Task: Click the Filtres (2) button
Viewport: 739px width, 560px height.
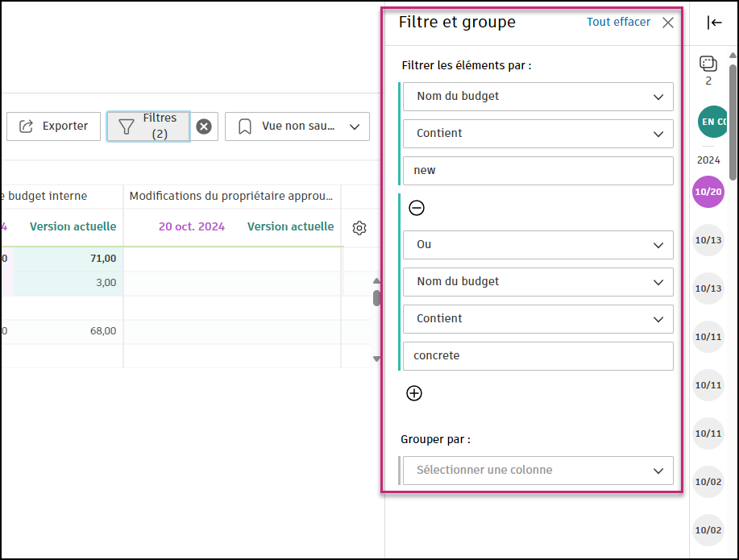Action: pyautogui.click(x=149, y=127)
